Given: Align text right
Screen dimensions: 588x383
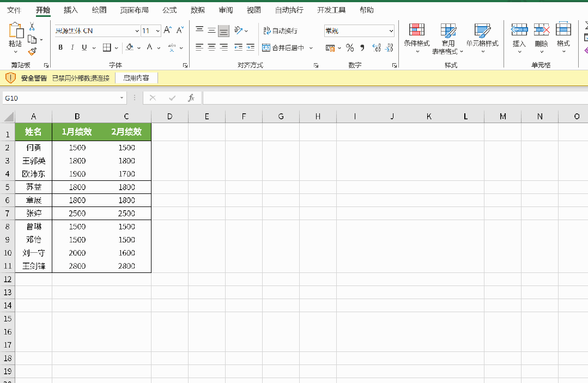Looking at the screenshot, I should click(x=224, y=47).
